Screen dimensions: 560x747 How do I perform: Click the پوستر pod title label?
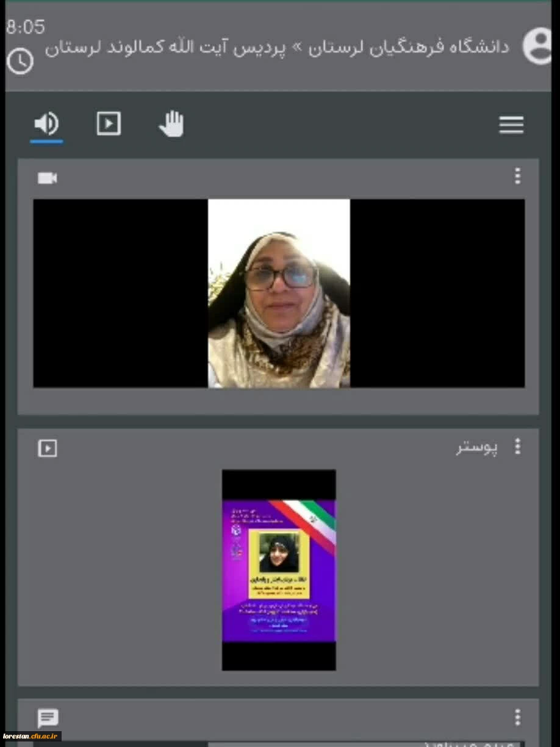[476, 448]
